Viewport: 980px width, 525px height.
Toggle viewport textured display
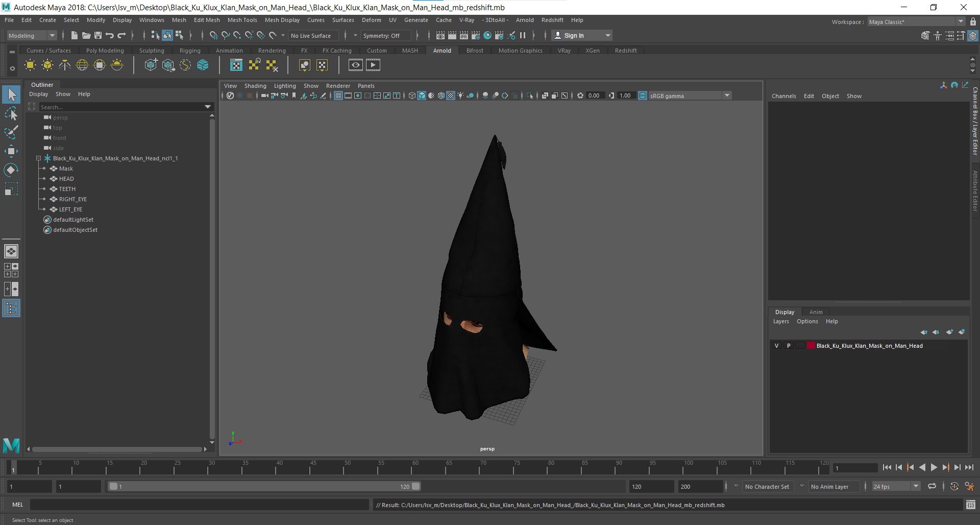[451, 96]
